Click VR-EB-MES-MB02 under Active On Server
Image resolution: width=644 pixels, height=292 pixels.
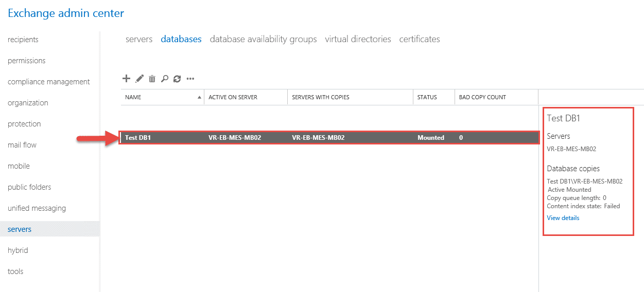(234, 138)
